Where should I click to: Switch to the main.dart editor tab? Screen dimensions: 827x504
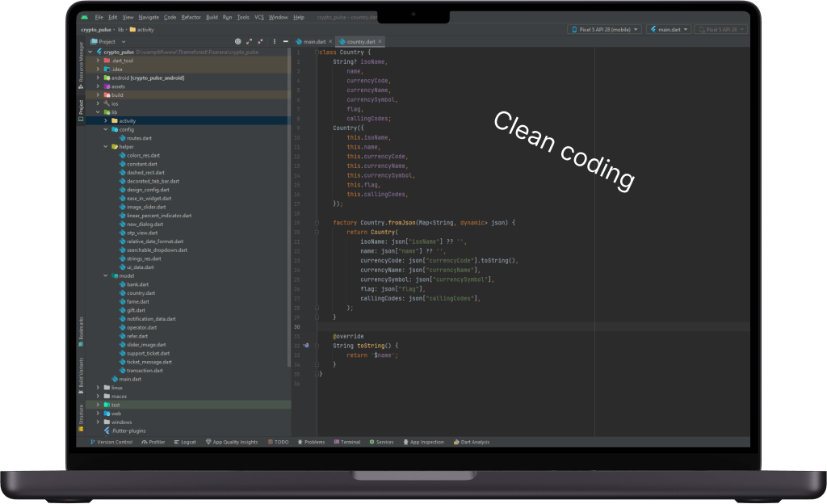point(314,42)
